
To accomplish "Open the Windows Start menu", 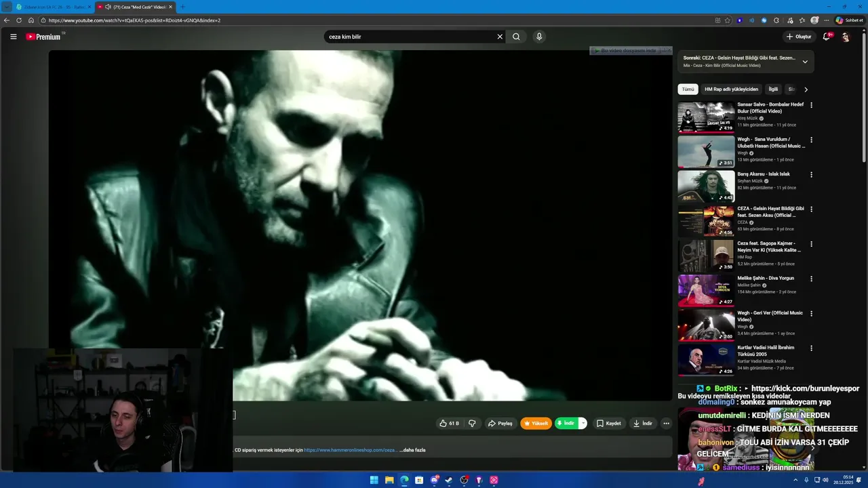I will click(x=374, y=481).
